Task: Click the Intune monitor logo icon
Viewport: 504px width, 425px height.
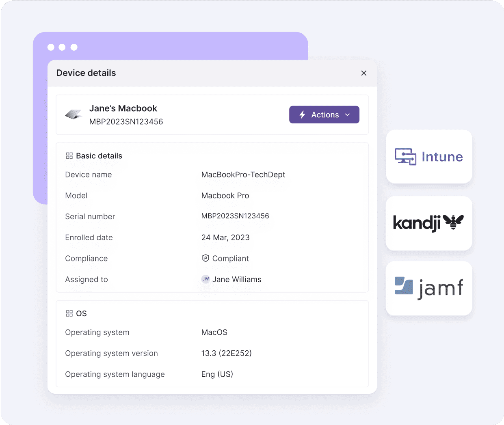Action: 406,157
